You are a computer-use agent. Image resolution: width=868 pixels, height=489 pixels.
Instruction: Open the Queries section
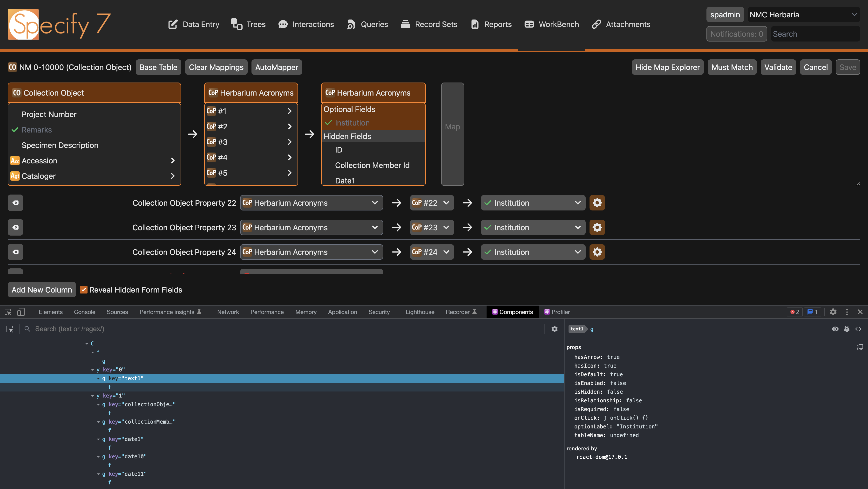tap(367, 24)
